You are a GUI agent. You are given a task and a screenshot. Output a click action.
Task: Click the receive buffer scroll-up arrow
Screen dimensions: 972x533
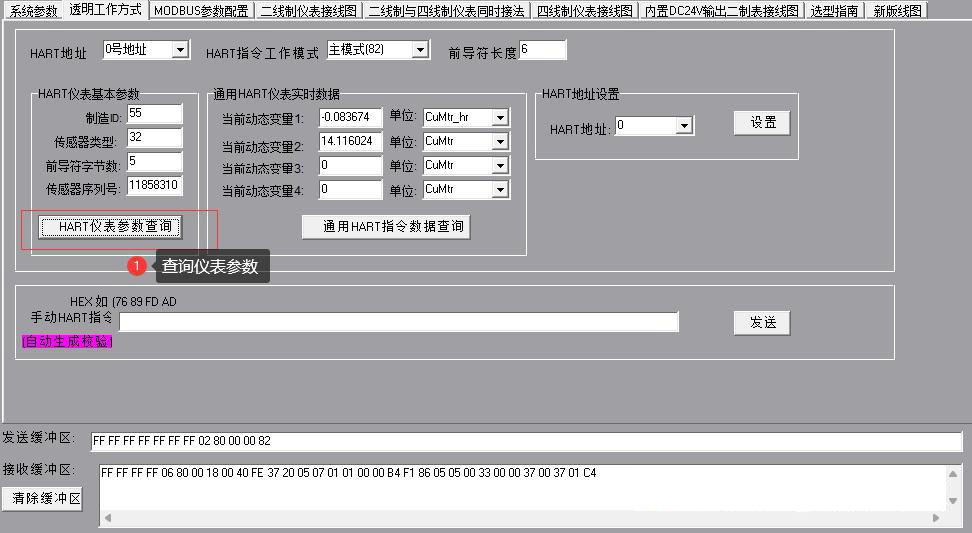pos(952,474)
